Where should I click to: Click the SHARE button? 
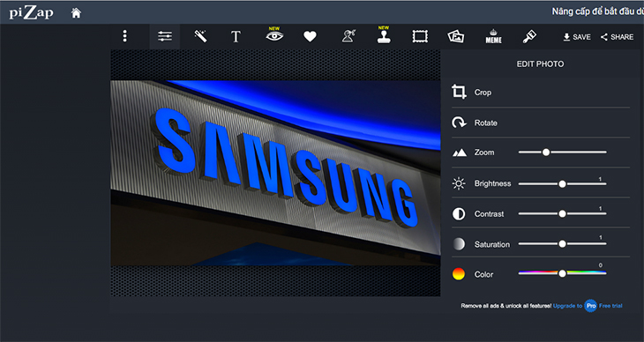coord(617,37)
